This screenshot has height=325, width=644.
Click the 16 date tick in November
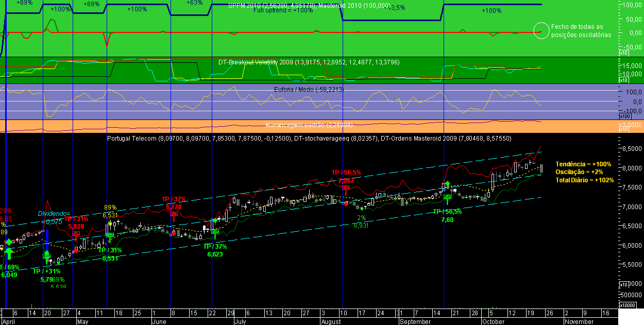coord(605,313)
